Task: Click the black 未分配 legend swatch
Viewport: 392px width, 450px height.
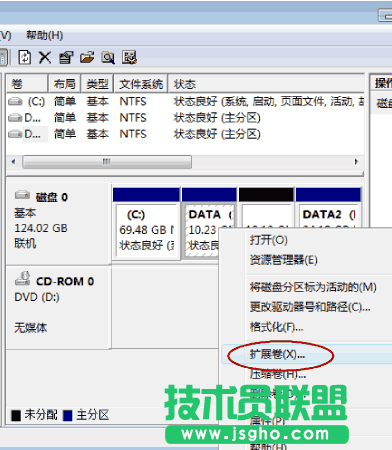Action: coord(16,415)
